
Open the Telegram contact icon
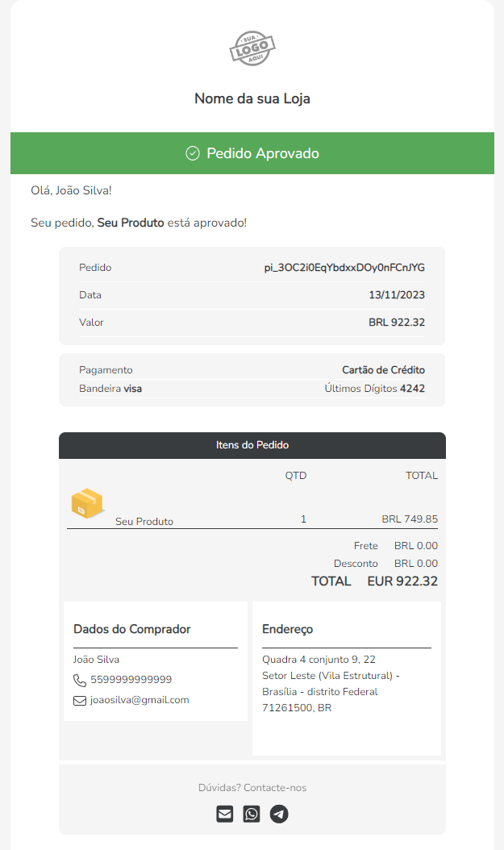click(x=279, y=814)
